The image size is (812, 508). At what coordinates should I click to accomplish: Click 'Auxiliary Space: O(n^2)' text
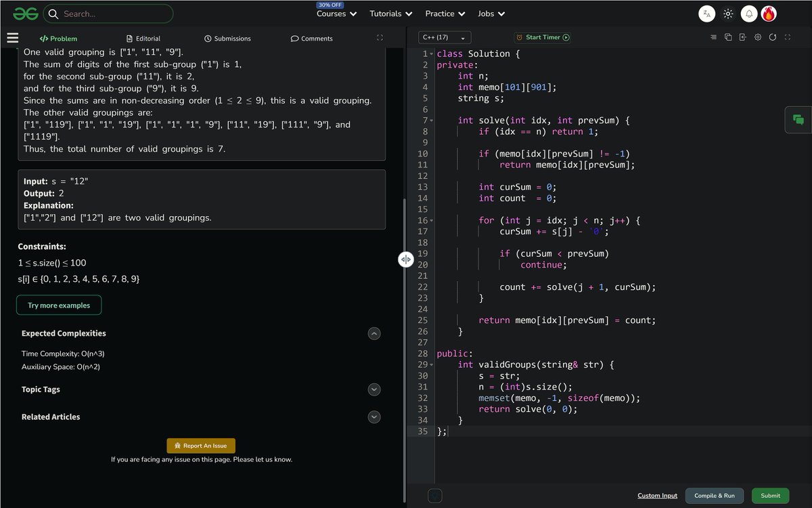(x=61, y=367)
